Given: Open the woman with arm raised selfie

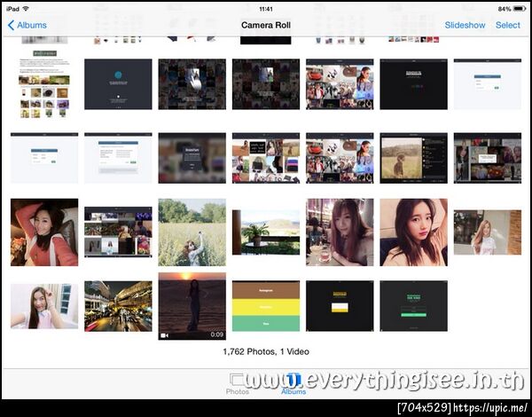Looking at the screenshot, I should pos(413,232).
